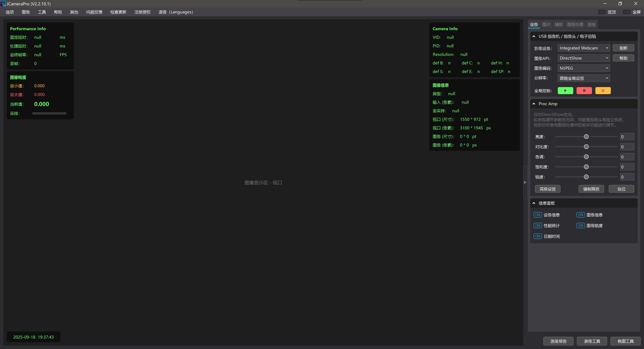644x349 pixels.
Task: Open the 工具 menu
Action: [x=42, y=12]
